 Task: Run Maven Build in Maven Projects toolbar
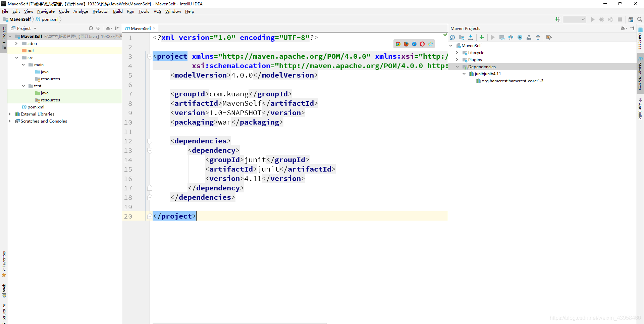click(493, 37)
